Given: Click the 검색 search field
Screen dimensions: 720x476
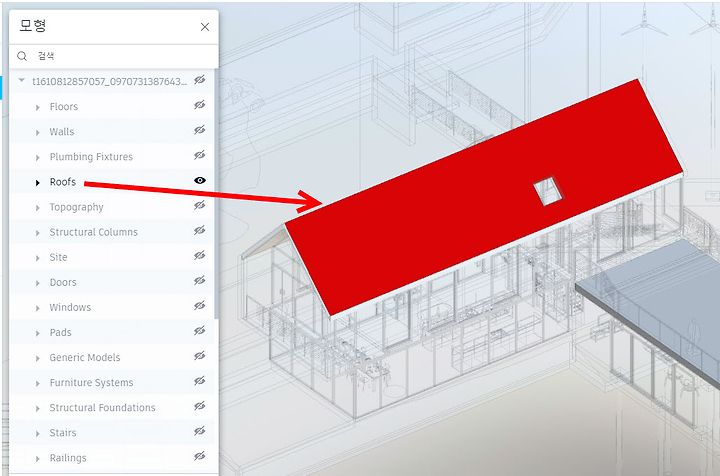Looking at the screenshot, I should click(114, 56).
